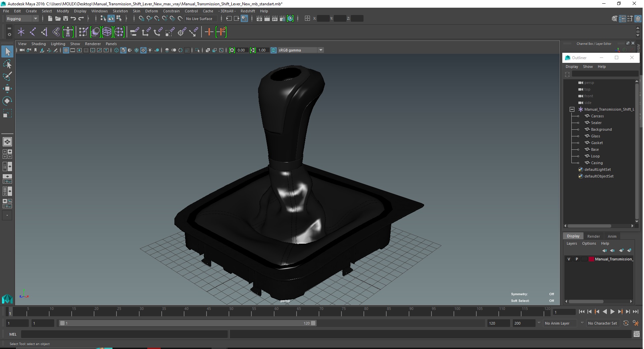Click the Set Key plus shelf icon
Screen dimensions: 644x349
[x=209, y=32]
